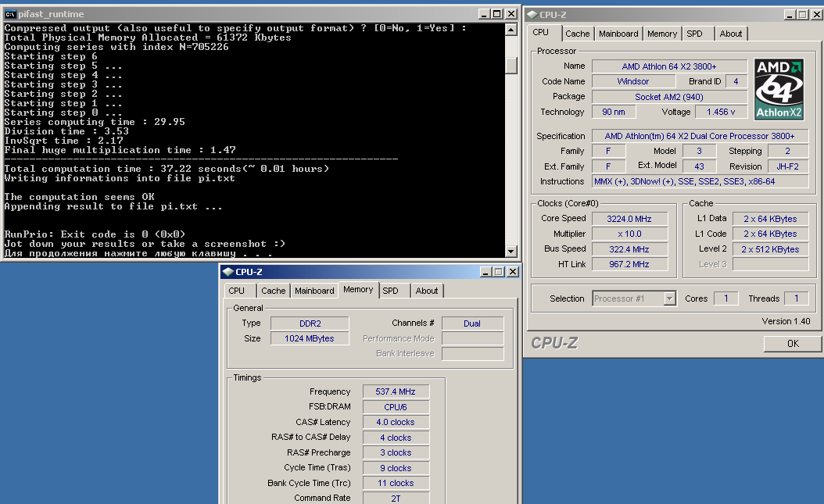Viewport: 824px width, 504px height.
Task: Open the CPU-Z Memory window's title bar icon
Action: coord(227,272)
